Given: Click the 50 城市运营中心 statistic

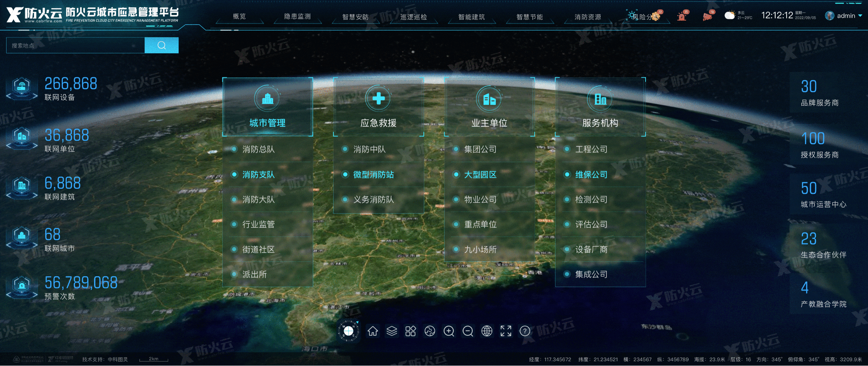Looking at the screenshot, I should tap(824, 195).
